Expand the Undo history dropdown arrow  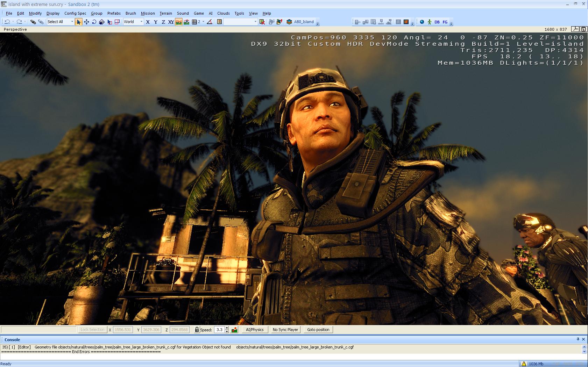pos(13,22)
